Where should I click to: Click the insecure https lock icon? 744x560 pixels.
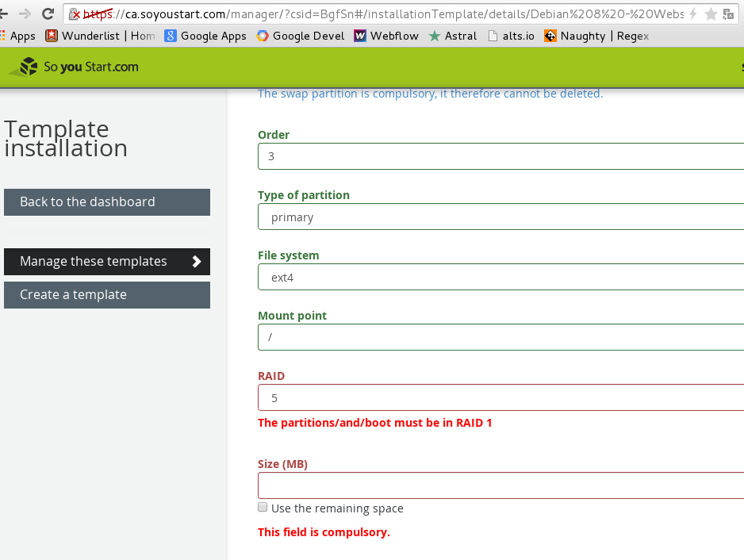(x=75, y=14)
